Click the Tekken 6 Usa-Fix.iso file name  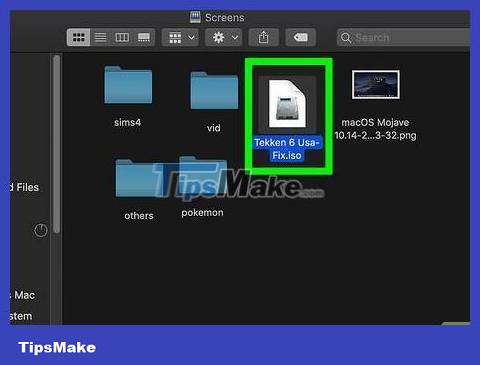coord(287,149)
